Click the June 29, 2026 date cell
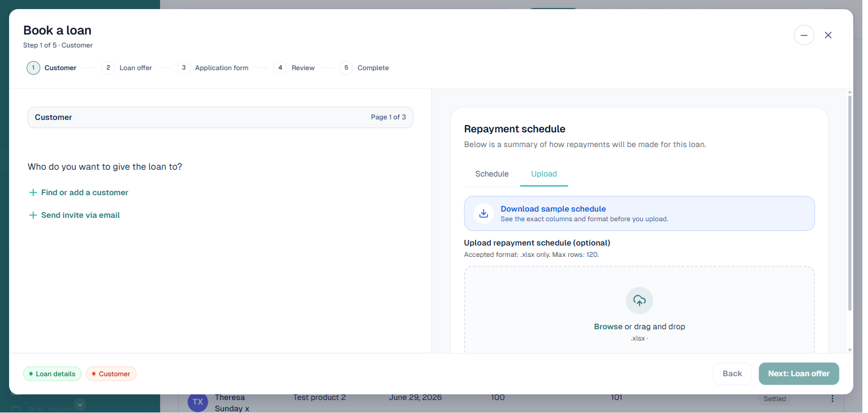The height and width of the screenshot is (413, 868). point(415,398)
